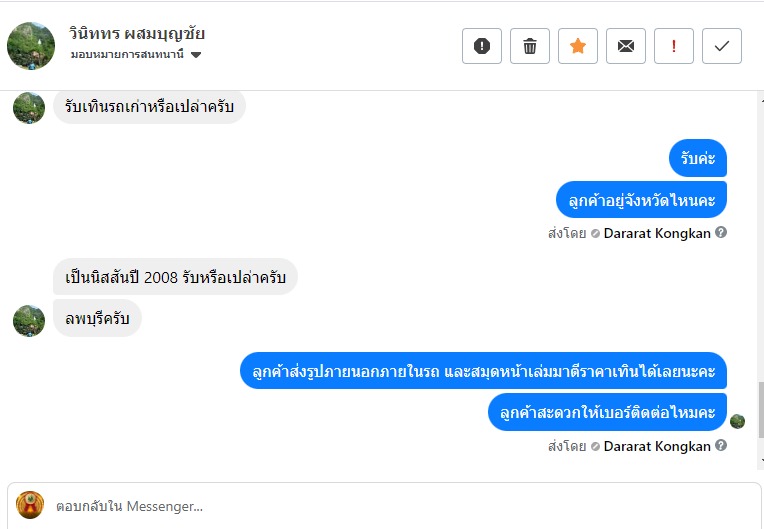Open วินิททร ผสมบุญชัย profile picture in header
The height and width of the screenshot is (529, 764).
(30, 45)
